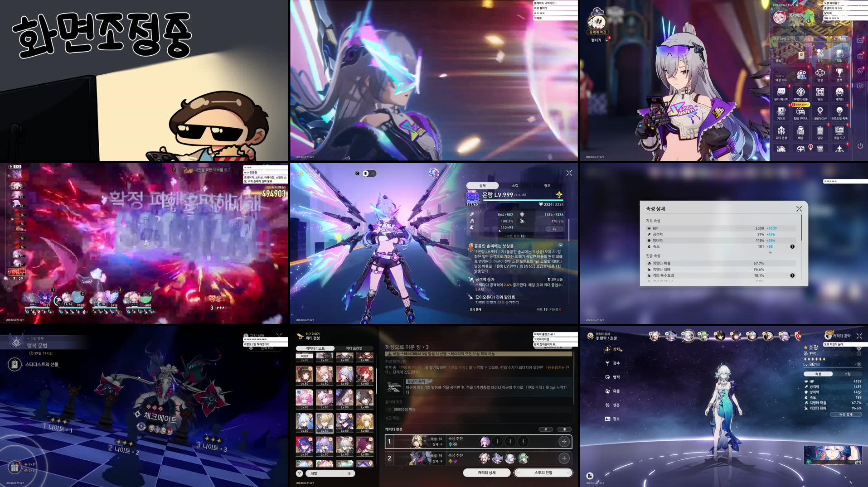Image resolution: width=868 pixels, height=487 pixels.
Task: Click the magnifier button under 은랑 stats
Action: pyautogui.click(x=554, y=229)
